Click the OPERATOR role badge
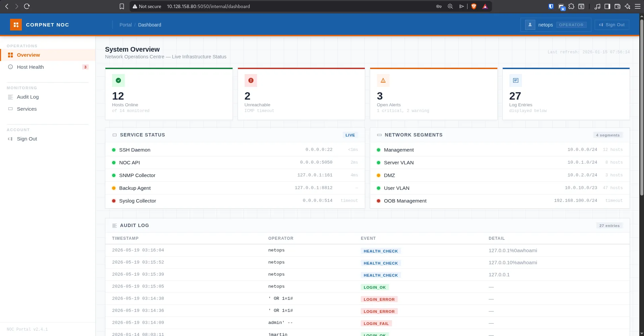644x336 pixels. pos(571,25)
